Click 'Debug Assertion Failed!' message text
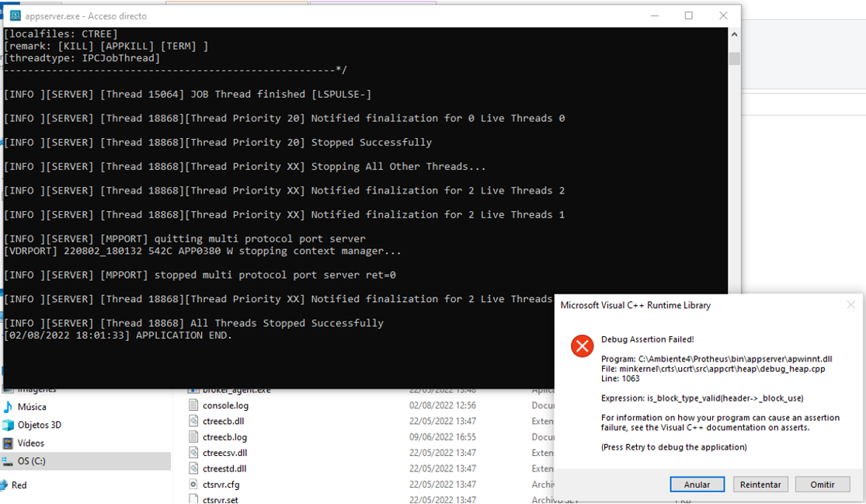The height and width of the screenshot is (504, 866). pos(647,339)
